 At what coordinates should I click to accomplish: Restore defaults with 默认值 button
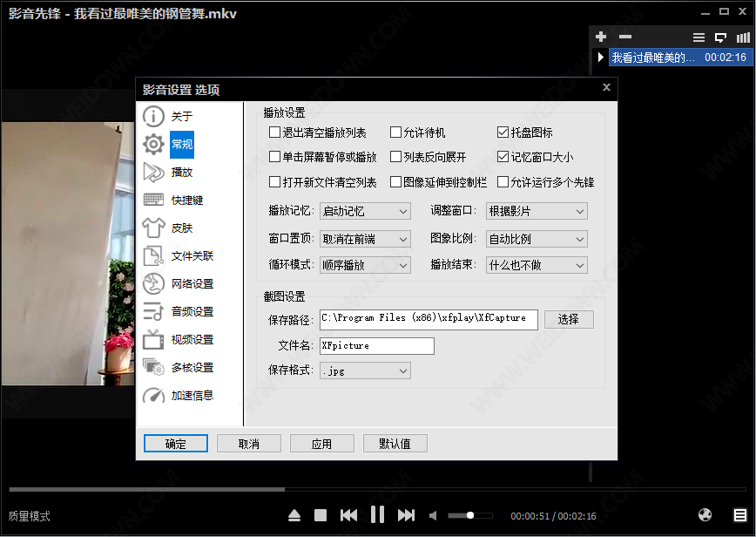click(395, 444)
